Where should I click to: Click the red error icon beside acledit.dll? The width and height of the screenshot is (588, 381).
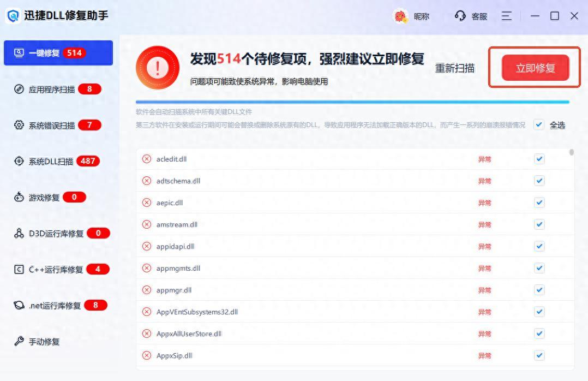coord(147,159)
